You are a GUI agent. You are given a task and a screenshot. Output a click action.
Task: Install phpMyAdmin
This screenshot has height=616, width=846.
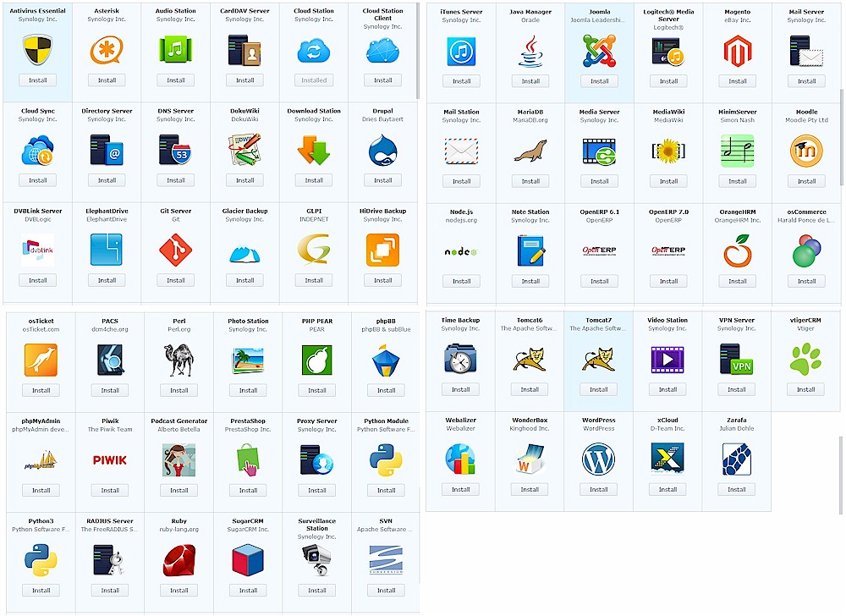[x=41, y=490]
